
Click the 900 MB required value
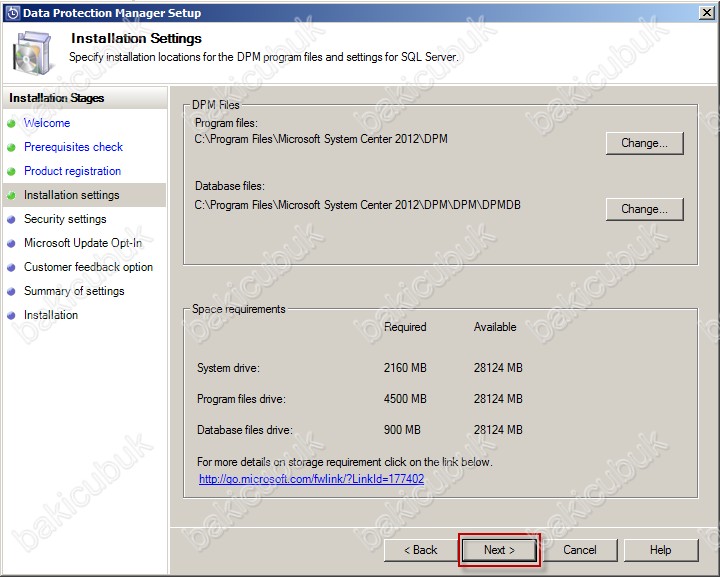tap(402, 430)
